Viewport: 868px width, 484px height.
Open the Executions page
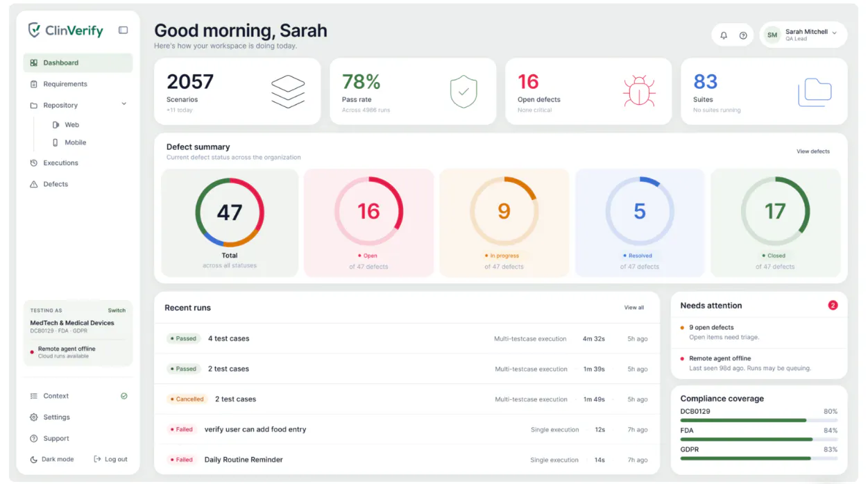[78, 163]
